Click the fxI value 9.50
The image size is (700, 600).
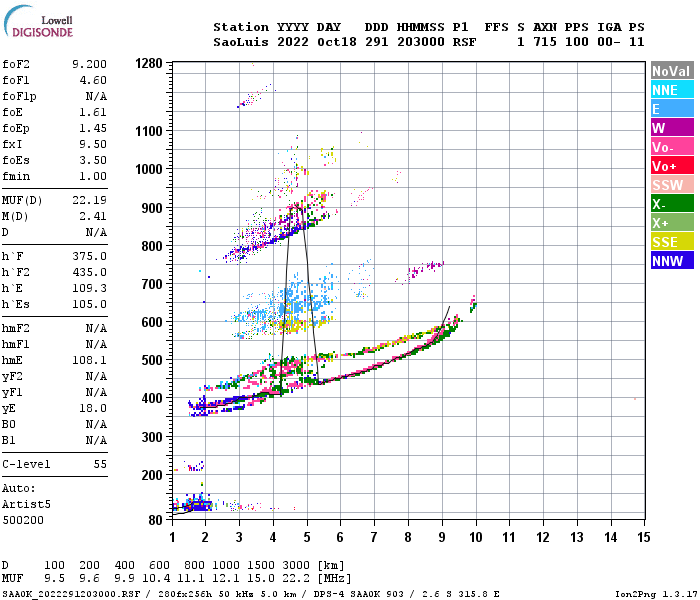(93, 144)
